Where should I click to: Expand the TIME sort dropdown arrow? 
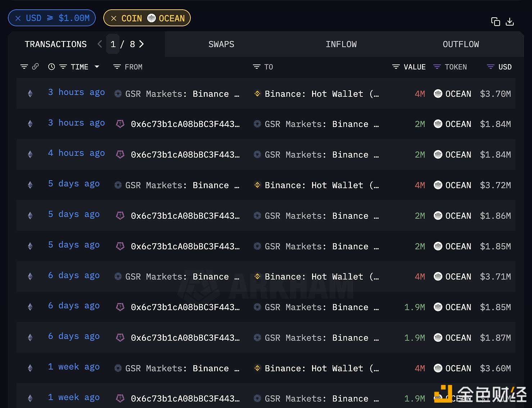point(97,67)
